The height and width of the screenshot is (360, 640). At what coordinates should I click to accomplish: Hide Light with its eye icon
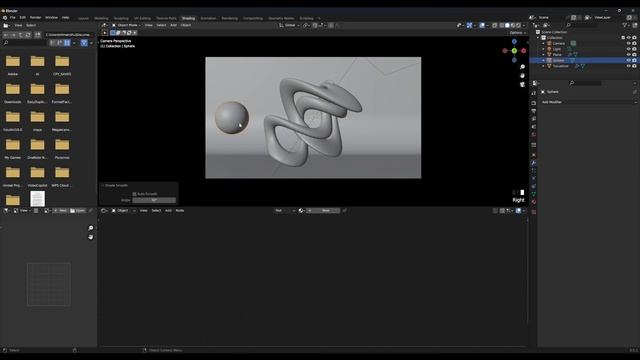[x=629, y=49]
